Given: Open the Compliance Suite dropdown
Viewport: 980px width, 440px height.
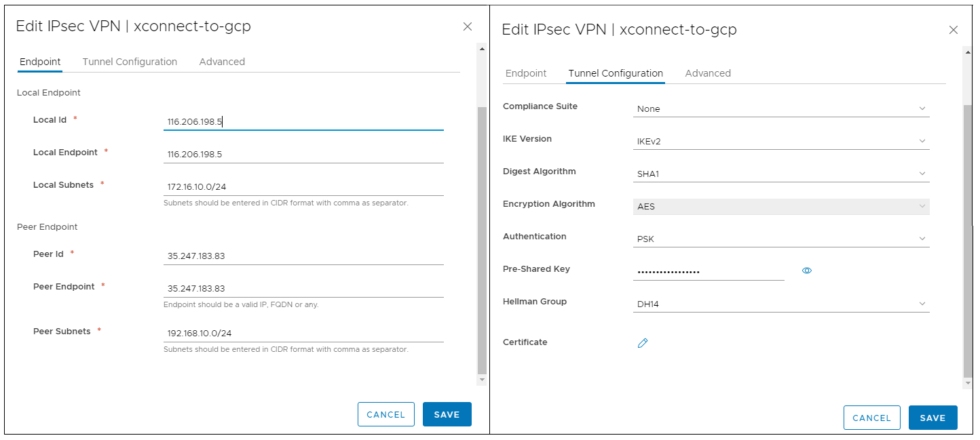Looking at the screenshot, I should coord(781,108).
